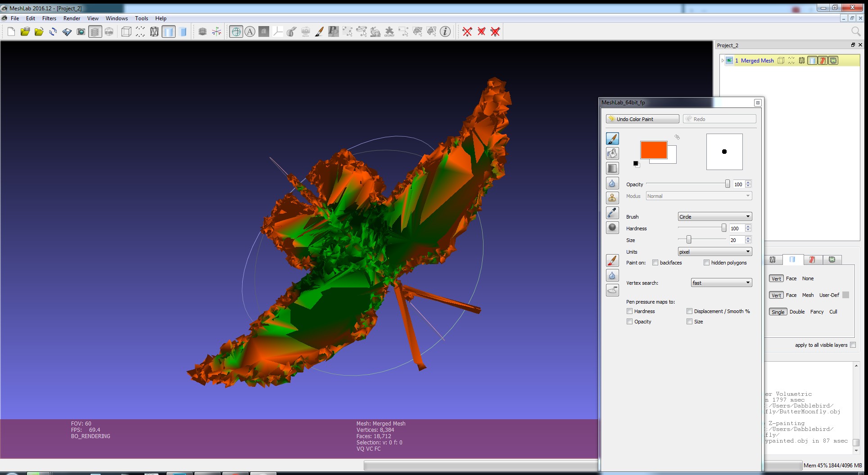Click the foreground orange color swatch

click(x=654, y=150)
